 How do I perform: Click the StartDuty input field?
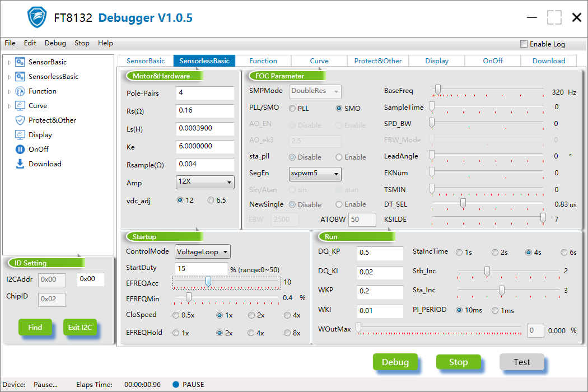coord(201,269)
